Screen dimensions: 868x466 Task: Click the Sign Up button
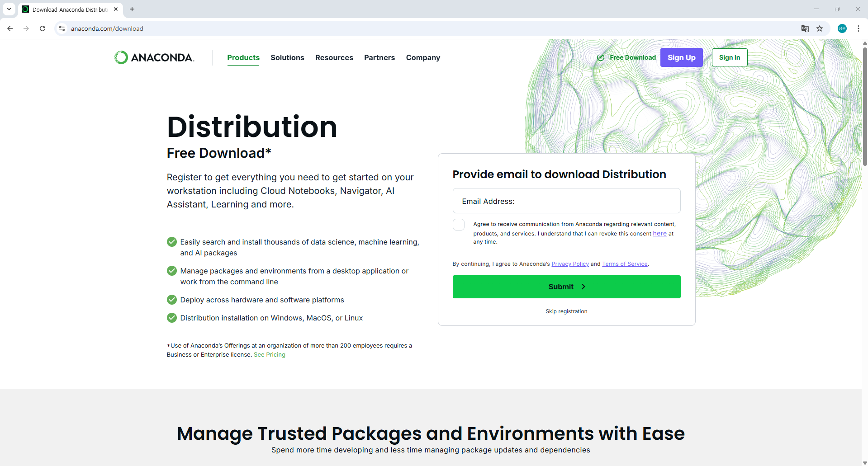tap(682, 57)
